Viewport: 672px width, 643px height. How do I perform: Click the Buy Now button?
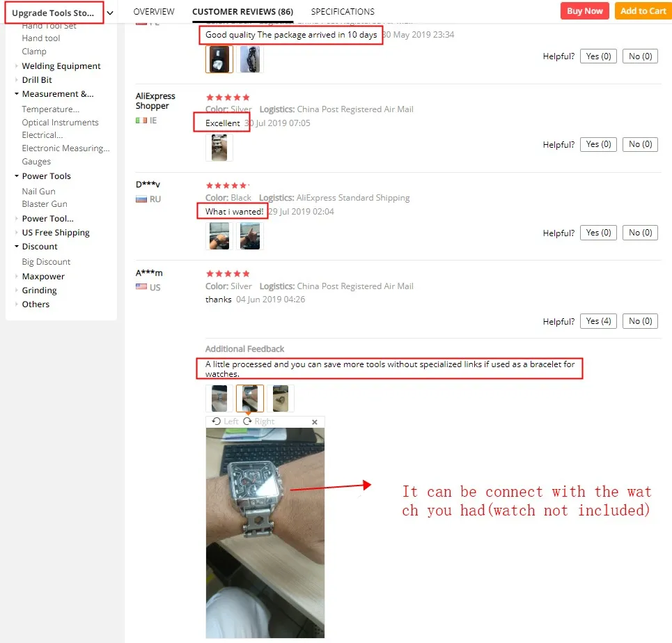pos(584,11)
